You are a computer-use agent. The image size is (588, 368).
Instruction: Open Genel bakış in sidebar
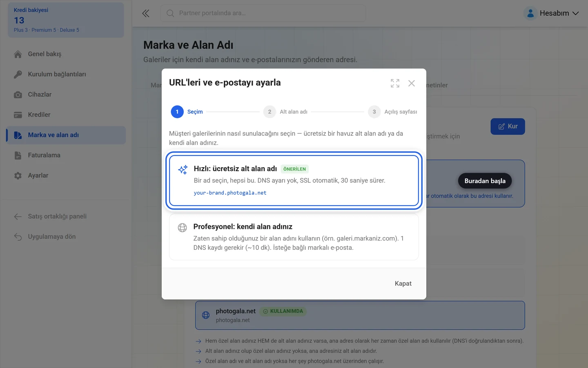(66, 54)
